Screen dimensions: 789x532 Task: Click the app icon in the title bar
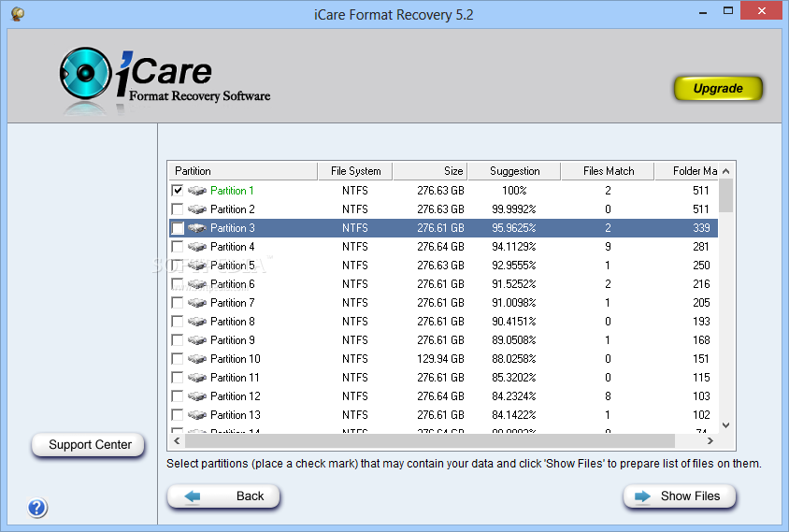(18, 14)
